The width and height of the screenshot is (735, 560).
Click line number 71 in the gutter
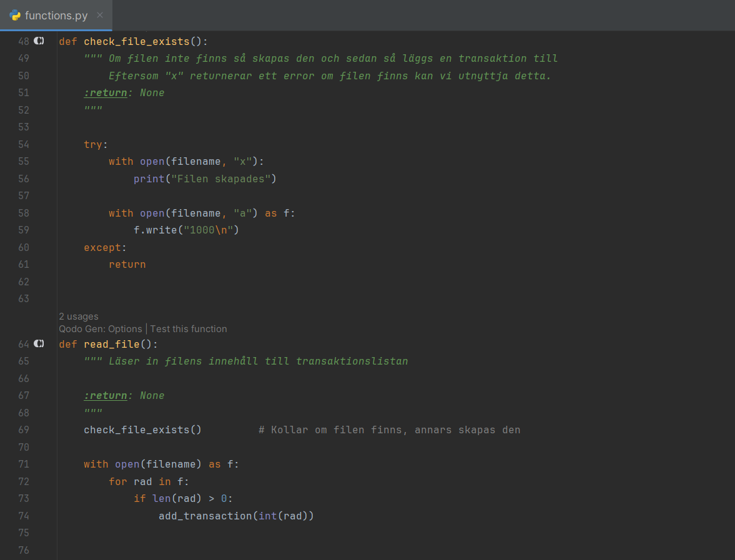[x=24, y=464]
